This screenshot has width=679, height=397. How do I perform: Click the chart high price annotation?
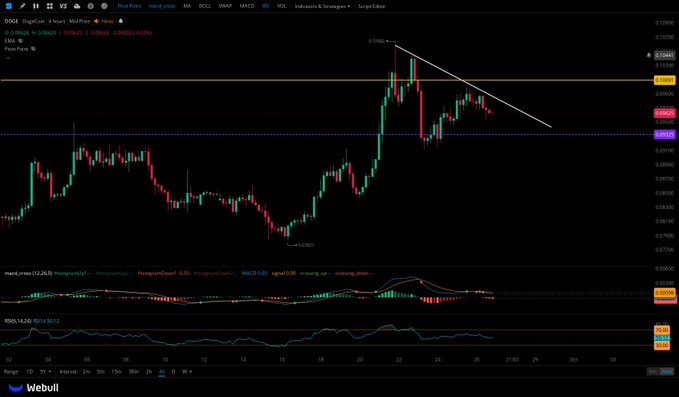[376, 41]
